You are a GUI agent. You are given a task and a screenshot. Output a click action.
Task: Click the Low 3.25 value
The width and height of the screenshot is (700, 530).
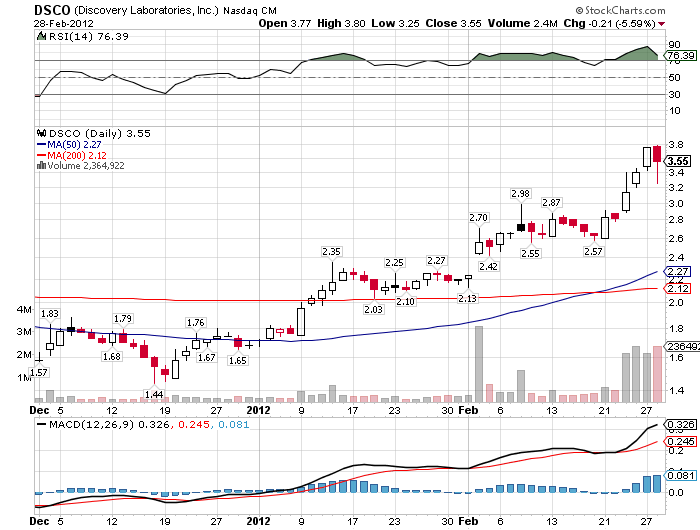pyautogui.click(x=395, y=23)
